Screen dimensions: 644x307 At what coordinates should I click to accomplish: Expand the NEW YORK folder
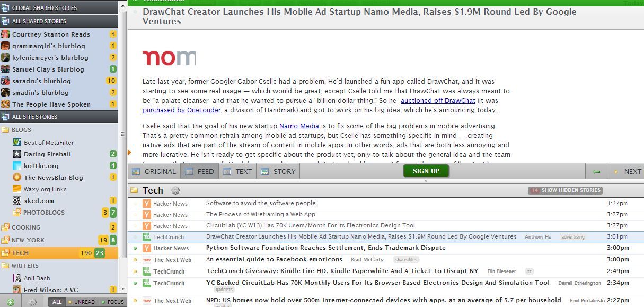[x=5, y=240]
